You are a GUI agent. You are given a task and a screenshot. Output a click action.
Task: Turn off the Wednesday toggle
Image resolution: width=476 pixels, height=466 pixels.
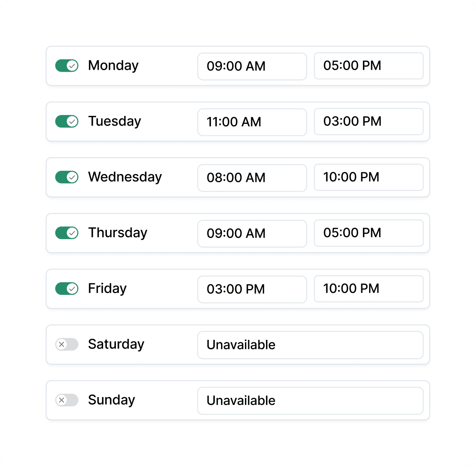[x=66, y=177]
